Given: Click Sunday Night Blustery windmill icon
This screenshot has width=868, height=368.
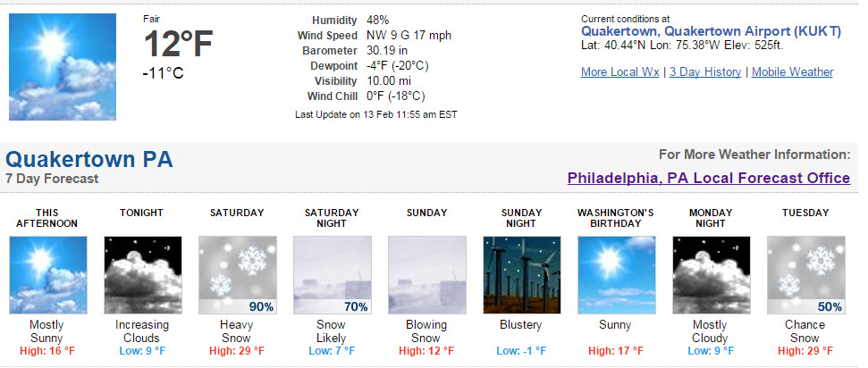Looking at the screenshot, I should (x=521, y=275).
